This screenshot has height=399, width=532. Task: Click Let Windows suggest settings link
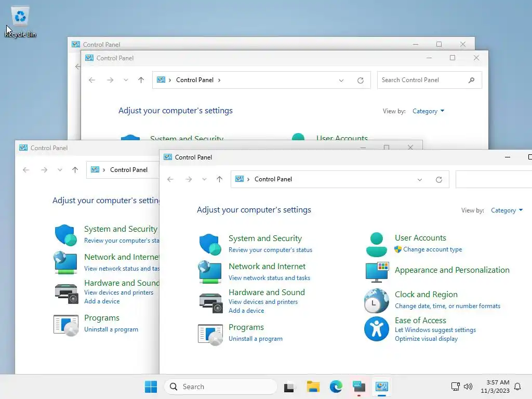pyautogui.click(x=435, y=330)
